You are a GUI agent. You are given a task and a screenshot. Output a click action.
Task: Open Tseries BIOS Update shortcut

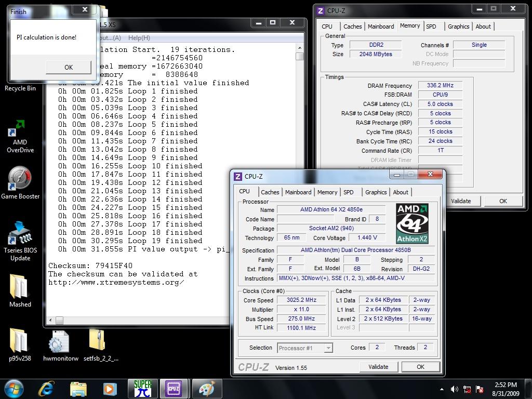[20, 241]
